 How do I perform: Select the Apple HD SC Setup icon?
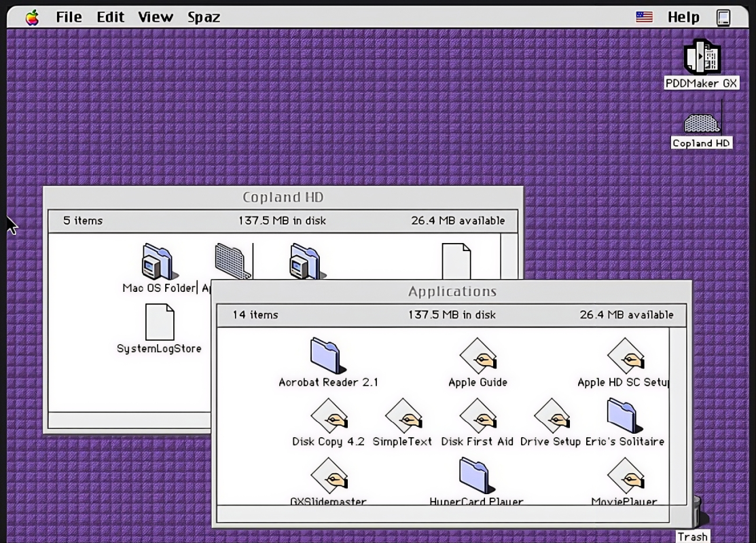(x=626, y=356)
